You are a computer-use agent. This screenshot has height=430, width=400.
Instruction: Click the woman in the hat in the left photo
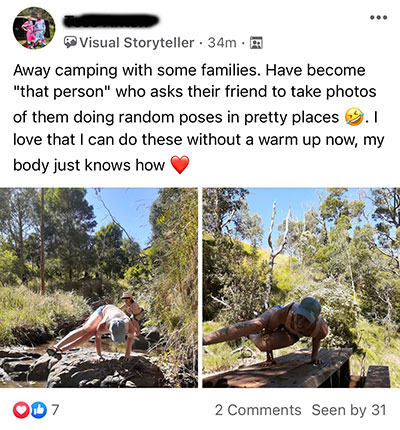pyautogui.click(x=133, y=309)
